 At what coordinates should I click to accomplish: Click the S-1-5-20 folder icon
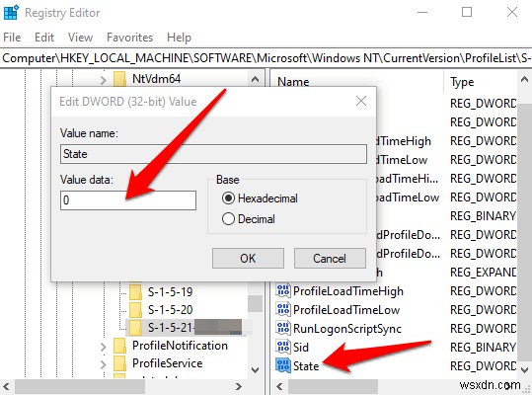tap(136, 310)
